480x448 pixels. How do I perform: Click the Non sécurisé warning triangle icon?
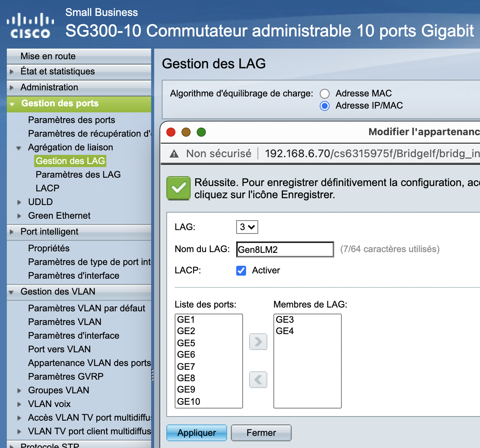coord(174,154)
